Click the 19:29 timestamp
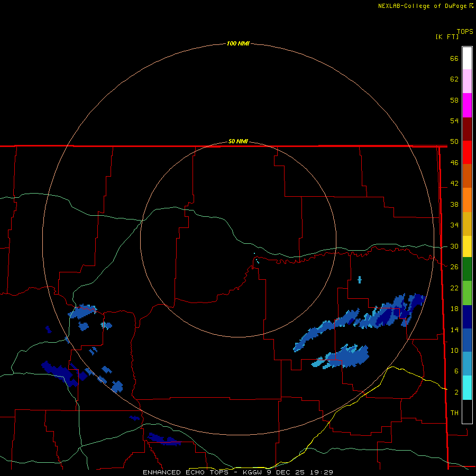The width and height of the screenshot is (476, 476). pyautogui.click(x=322, y=472)
